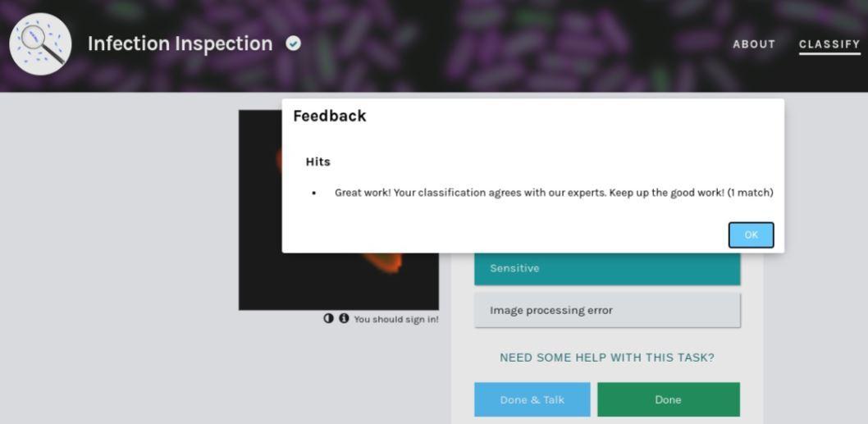Open the subject info icon
868x424 pixels.
(344, 318)
